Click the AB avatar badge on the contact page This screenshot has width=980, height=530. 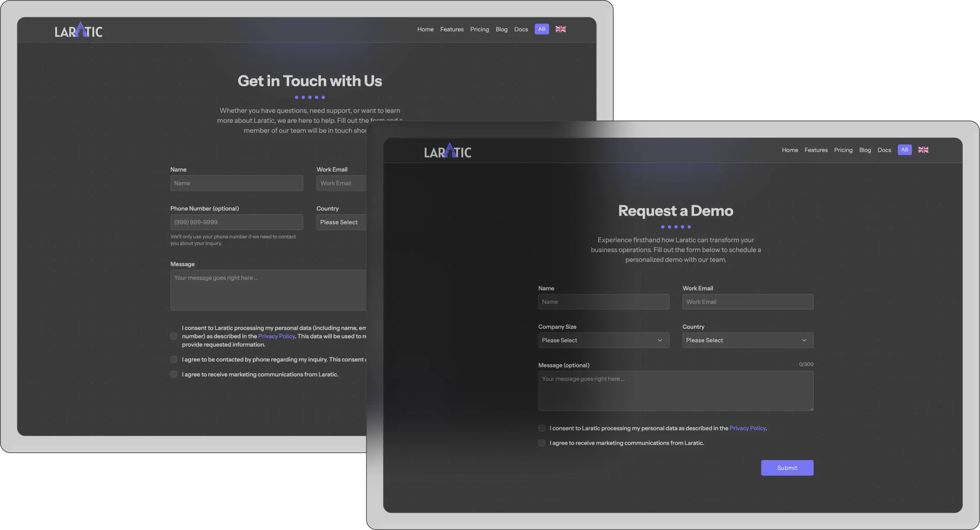[x=541, y=29]
